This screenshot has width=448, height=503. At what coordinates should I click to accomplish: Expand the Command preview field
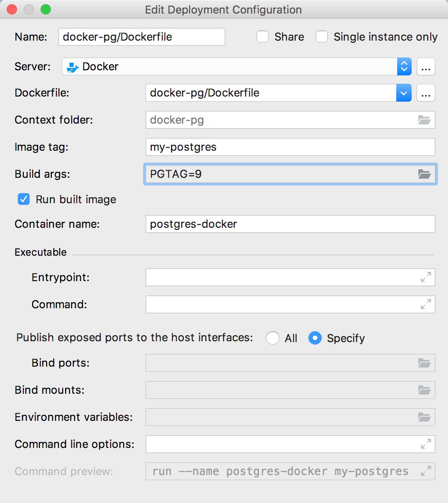coord(426,471)
